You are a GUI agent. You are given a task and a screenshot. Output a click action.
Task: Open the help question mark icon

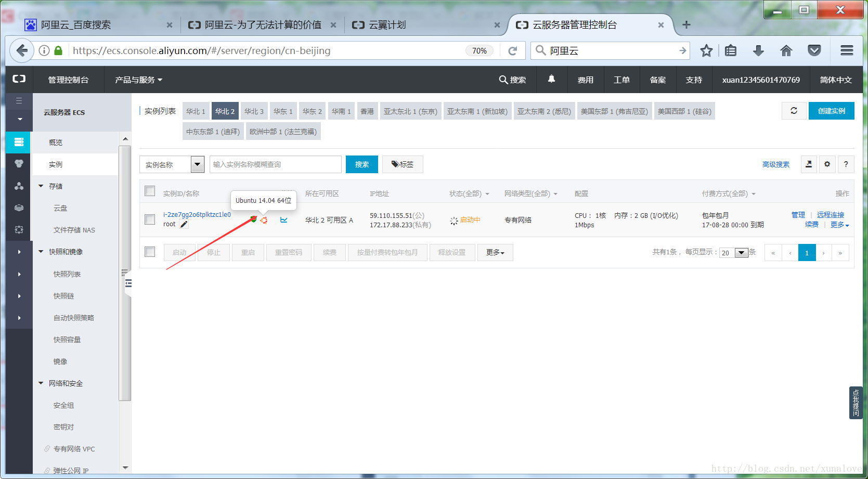pyautogui.click(x=846, y=164)
